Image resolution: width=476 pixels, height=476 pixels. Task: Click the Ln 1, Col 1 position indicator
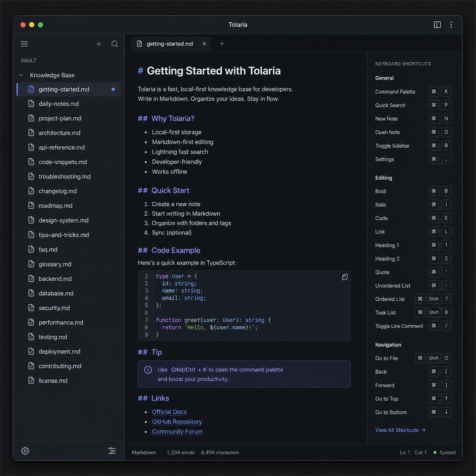click(413, 452)
